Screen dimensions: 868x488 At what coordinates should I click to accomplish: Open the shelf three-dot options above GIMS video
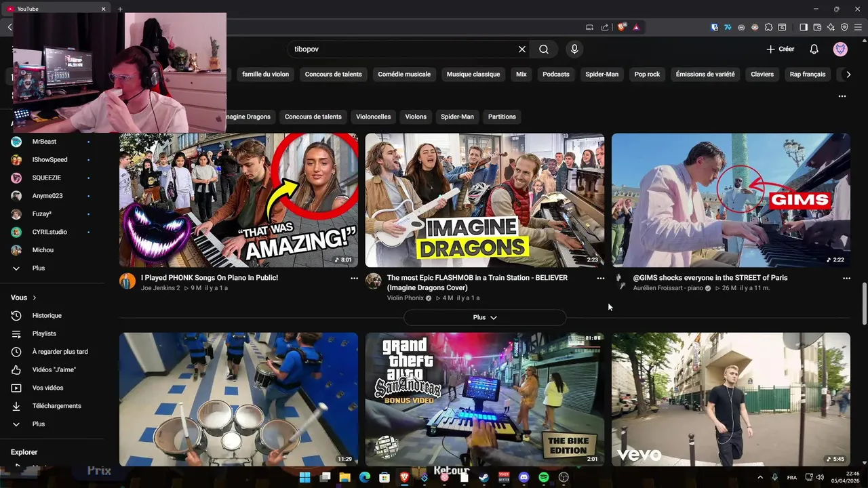coord(842,96)
